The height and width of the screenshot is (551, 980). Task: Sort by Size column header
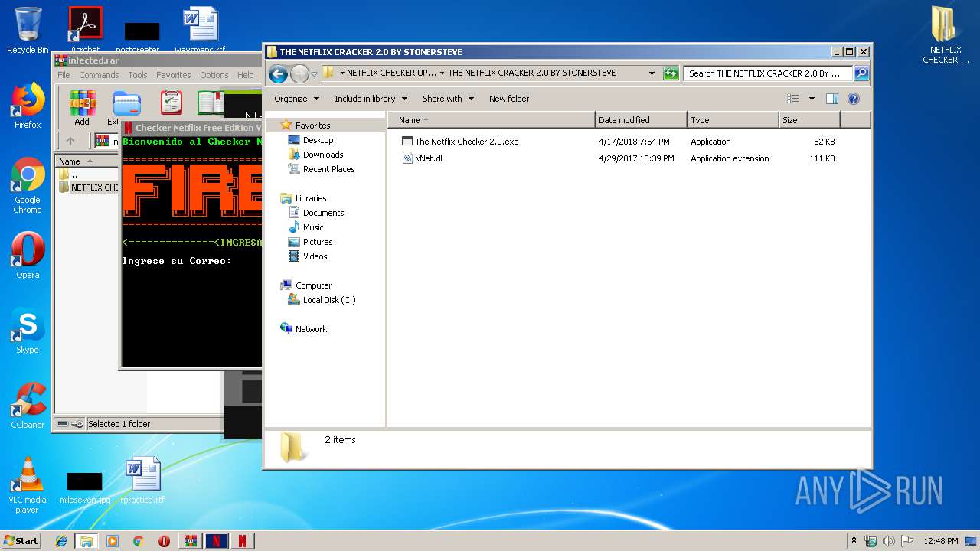tap(809, 120)
